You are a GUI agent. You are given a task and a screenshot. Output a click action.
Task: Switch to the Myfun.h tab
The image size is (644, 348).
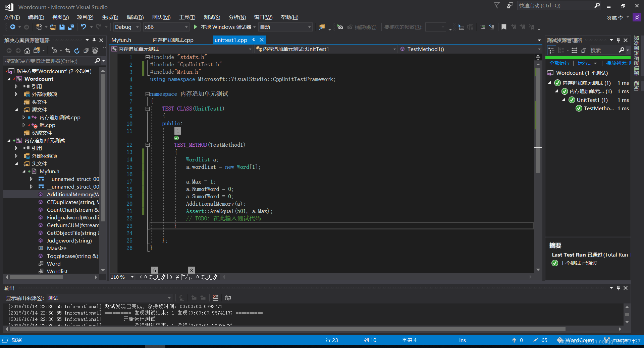(x=121, y=40)
